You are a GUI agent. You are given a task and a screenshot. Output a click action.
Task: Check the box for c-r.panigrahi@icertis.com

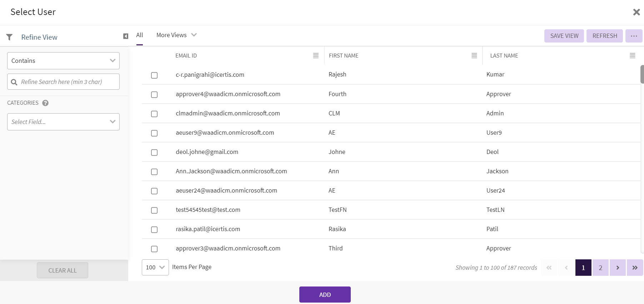tap(154, 75)
